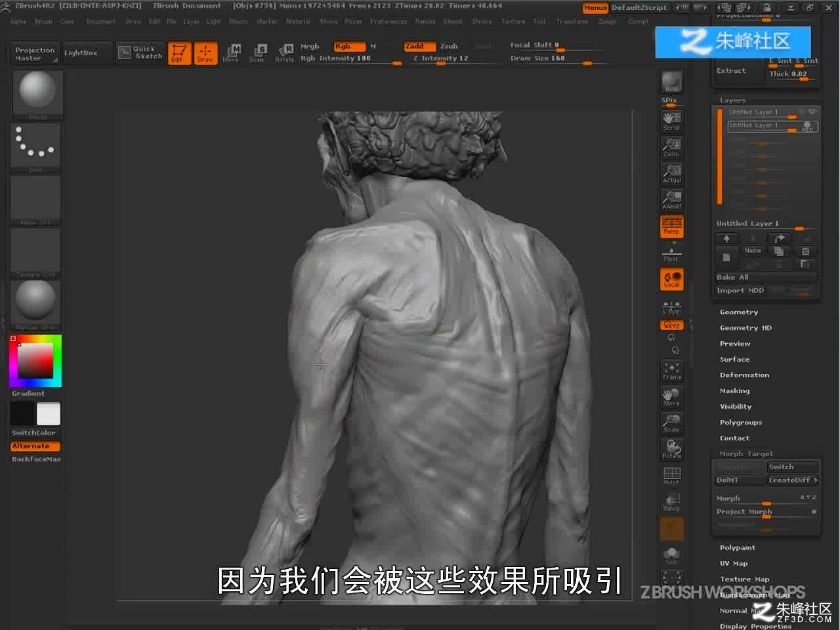Viewport: 840px width, 630px height.
Task: Open the Transform menu
Action: click(x=572, y=22)
